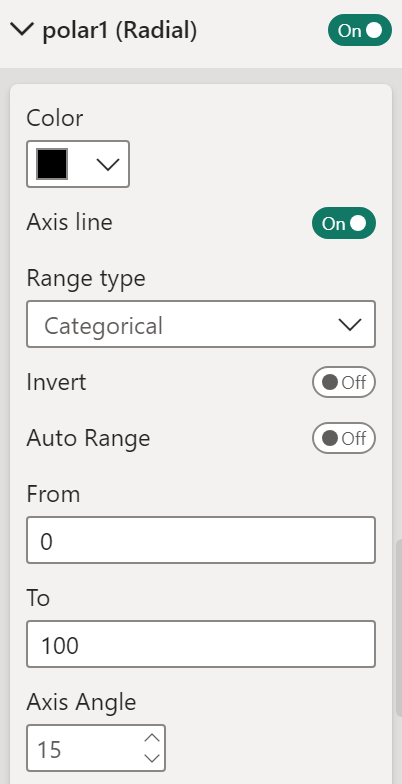
Task: Decrease Axis Angle with down arrow
Action: 152,758
